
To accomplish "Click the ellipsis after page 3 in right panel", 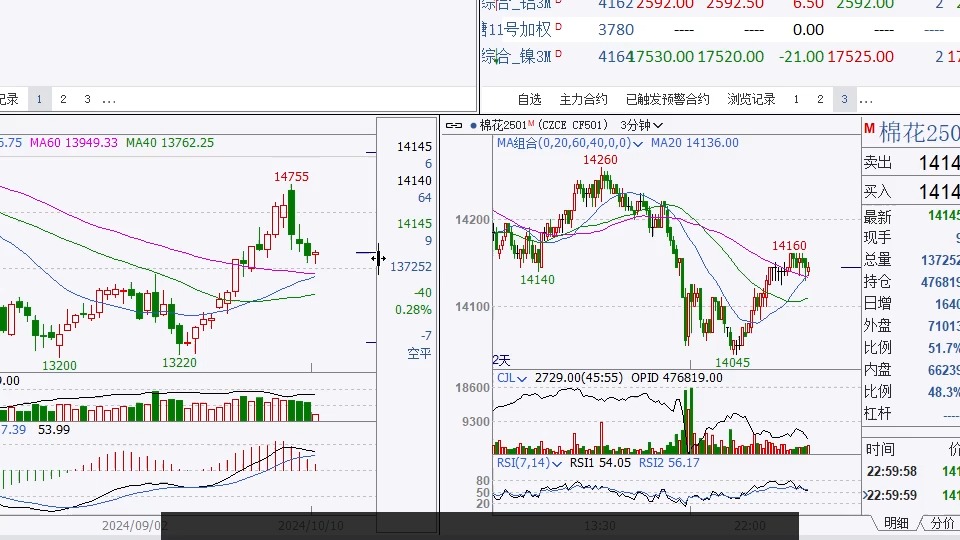I will tap(866, 99).
